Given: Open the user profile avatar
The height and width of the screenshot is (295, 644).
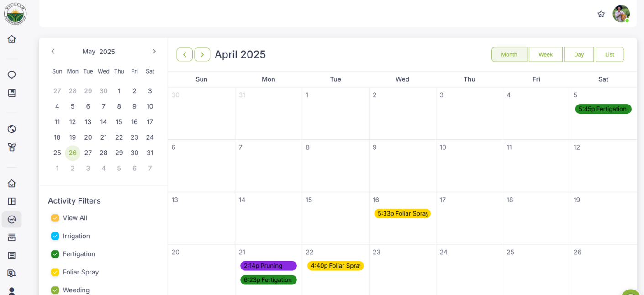Looking at the screenshot, I should pyautogui.click(x=621, y=14).
